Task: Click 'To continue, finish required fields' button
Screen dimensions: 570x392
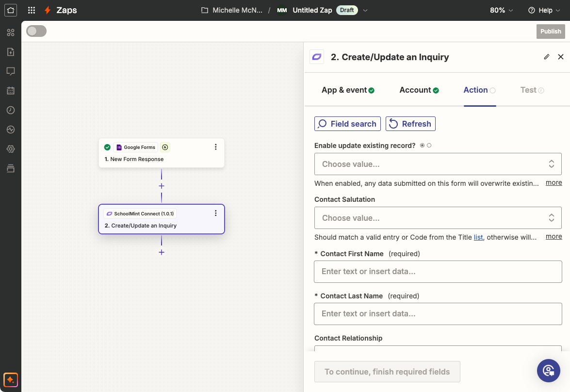Action: coord(387,372)
